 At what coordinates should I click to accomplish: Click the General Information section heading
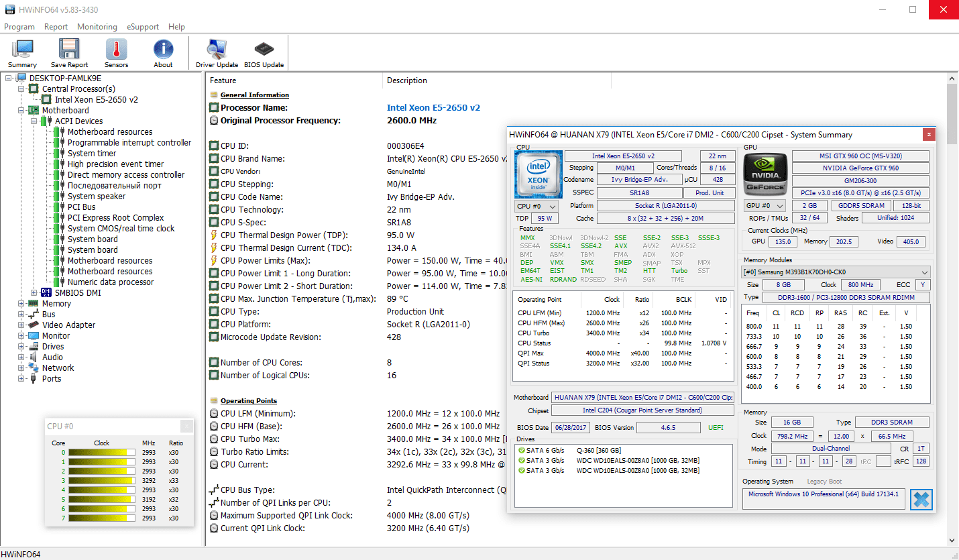pos(255,95)
